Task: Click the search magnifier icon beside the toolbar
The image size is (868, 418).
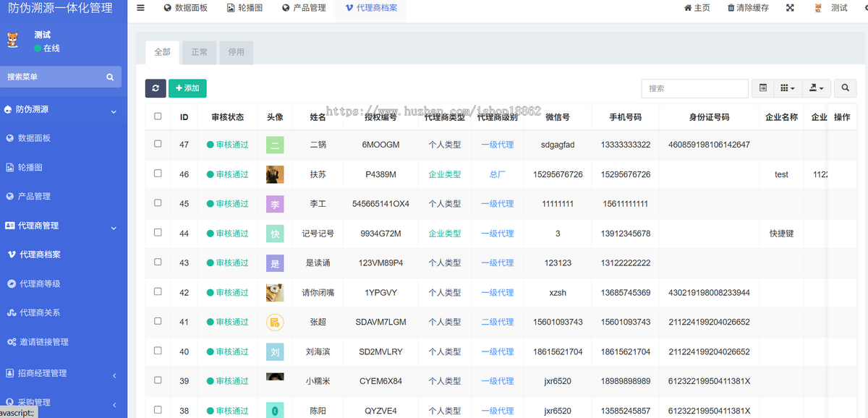Action: coord(845,88)
